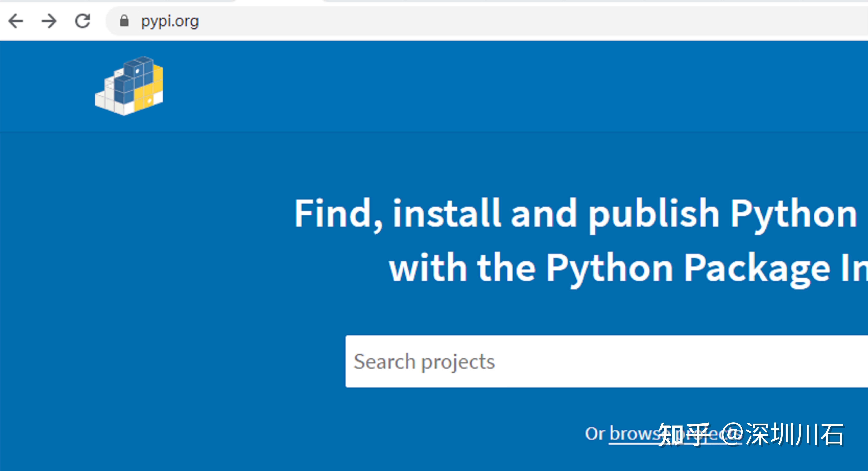
Task: Click the browser forward arrow
Action: pos(49,21)
